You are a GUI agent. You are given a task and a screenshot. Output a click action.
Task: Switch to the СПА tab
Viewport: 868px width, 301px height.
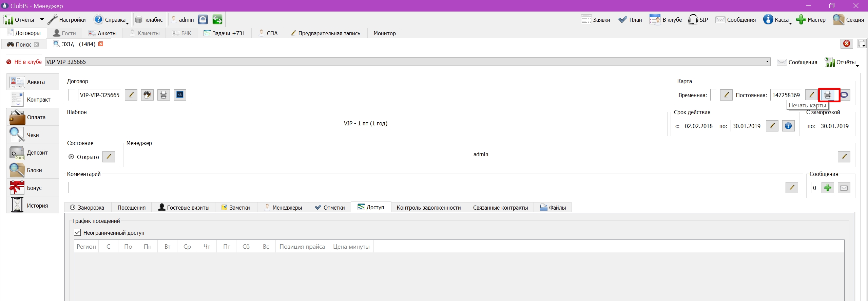tap(268, 33)
